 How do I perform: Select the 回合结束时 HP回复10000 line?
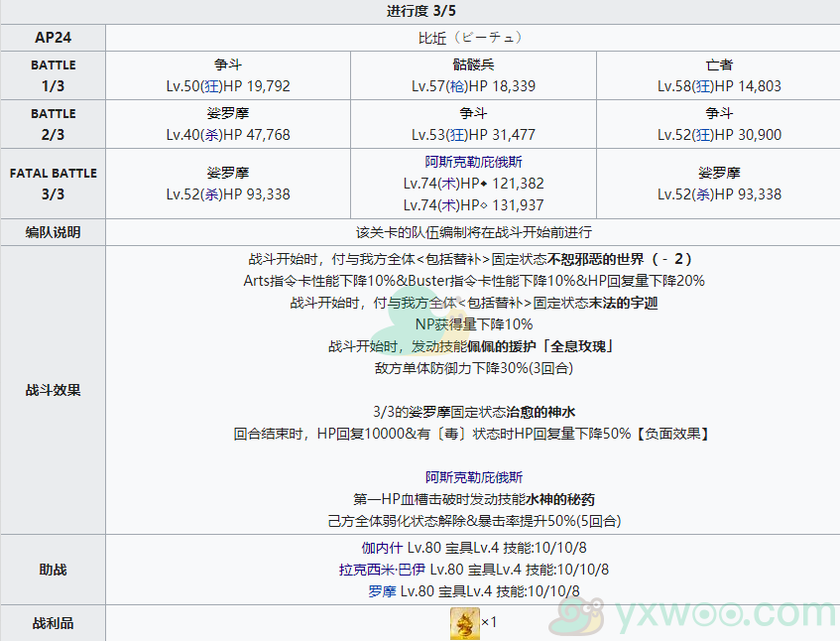click(x=471, y=434)
